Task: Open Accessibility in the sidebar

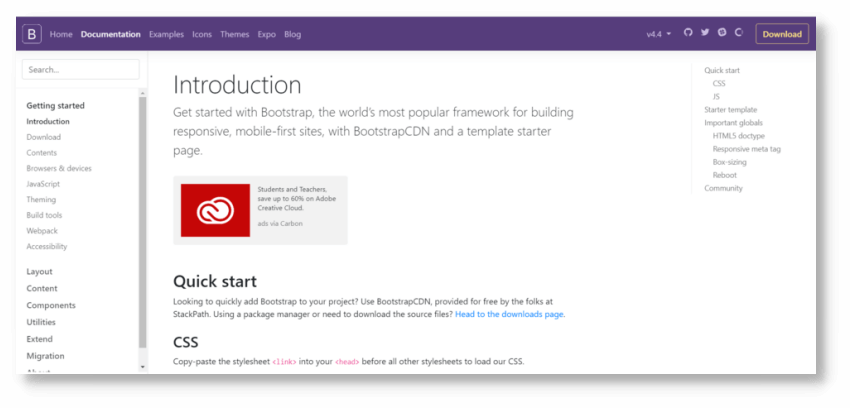Action: coord(47,247)
